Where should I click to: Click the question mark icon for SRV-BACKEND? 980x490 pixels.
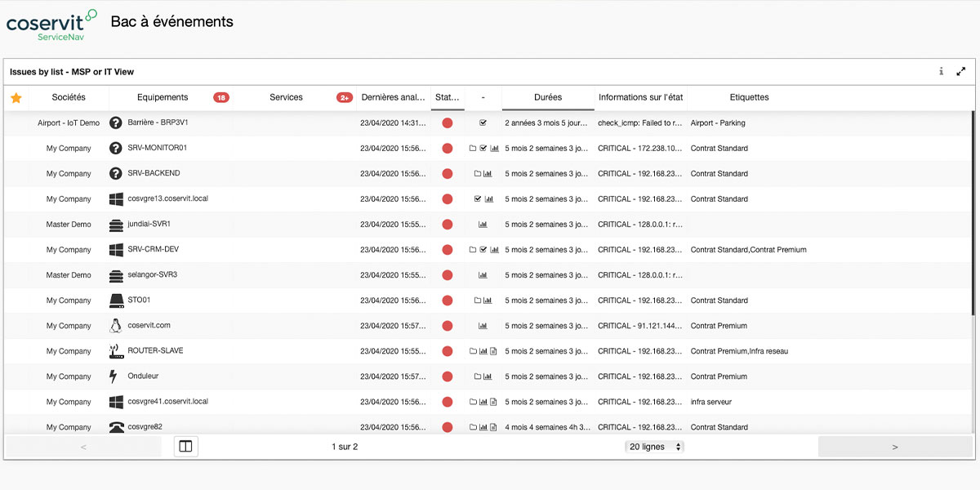coord(116,173)
